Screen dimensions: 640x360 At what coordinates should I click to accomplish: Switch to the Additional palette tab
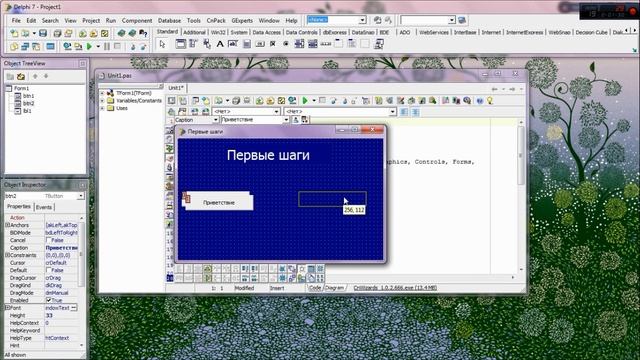pos(194,32)
